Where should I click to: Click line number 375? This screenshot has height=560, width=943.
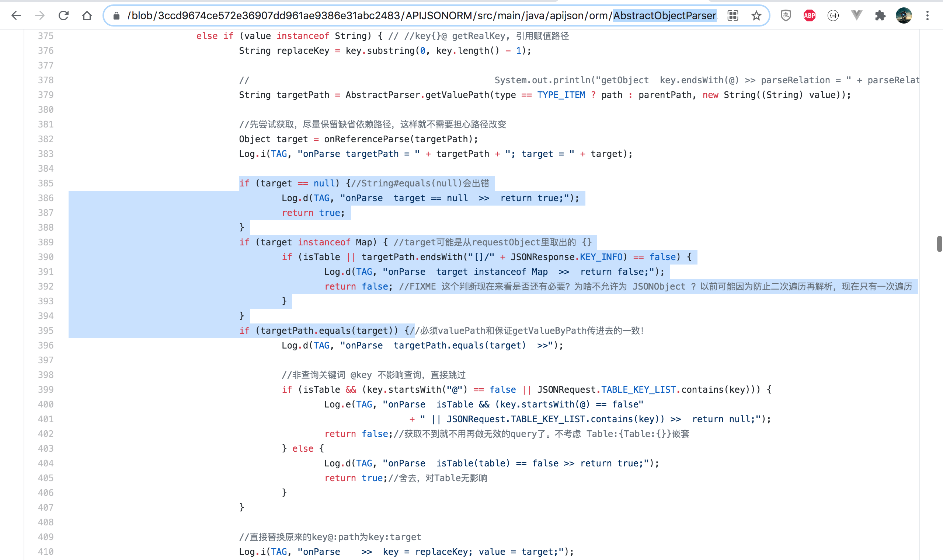click(46, 36)
